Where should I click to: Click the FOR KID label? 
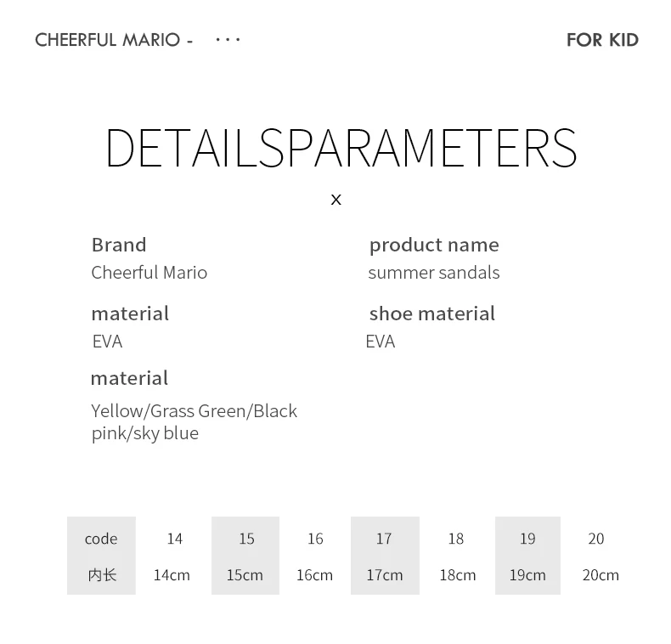click(x=602, y=40)
